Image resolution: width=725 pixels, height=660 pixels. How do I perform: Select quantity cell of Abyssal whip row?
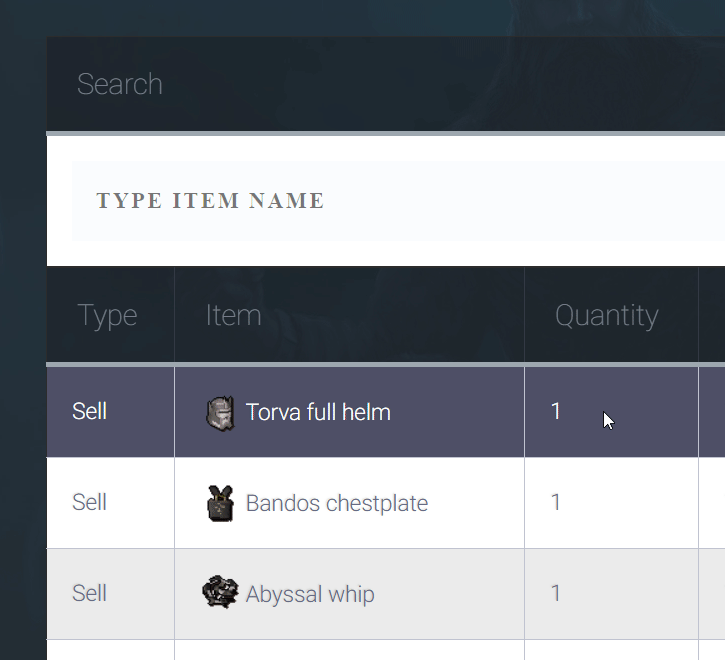pyautogui.click(x=611, y=594)
